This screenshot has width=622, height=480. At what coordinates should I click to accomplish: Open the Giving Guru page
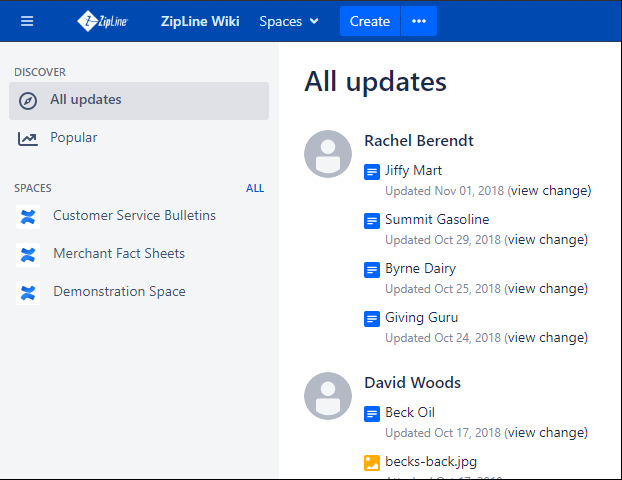point(421,317)
